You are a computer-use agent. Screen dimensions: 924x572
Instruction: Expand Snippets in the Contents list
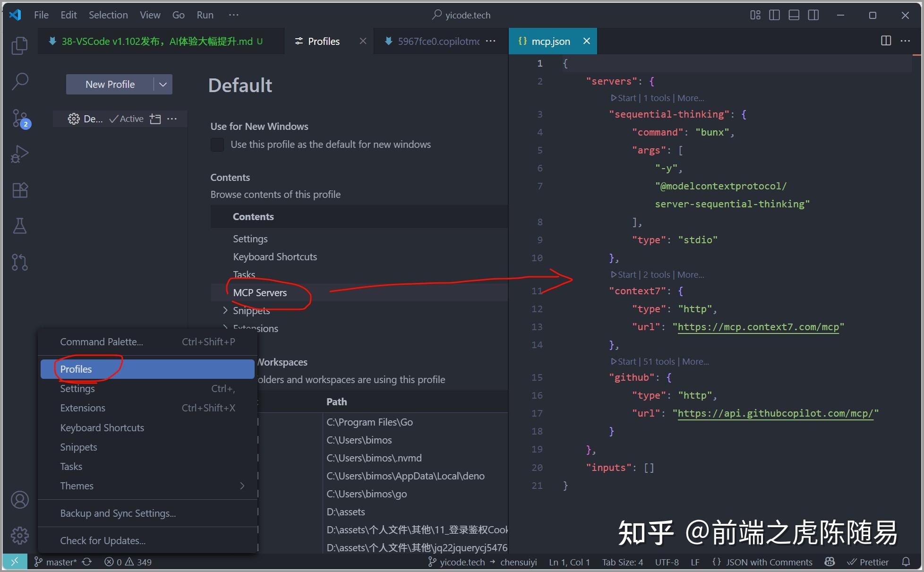225,310
